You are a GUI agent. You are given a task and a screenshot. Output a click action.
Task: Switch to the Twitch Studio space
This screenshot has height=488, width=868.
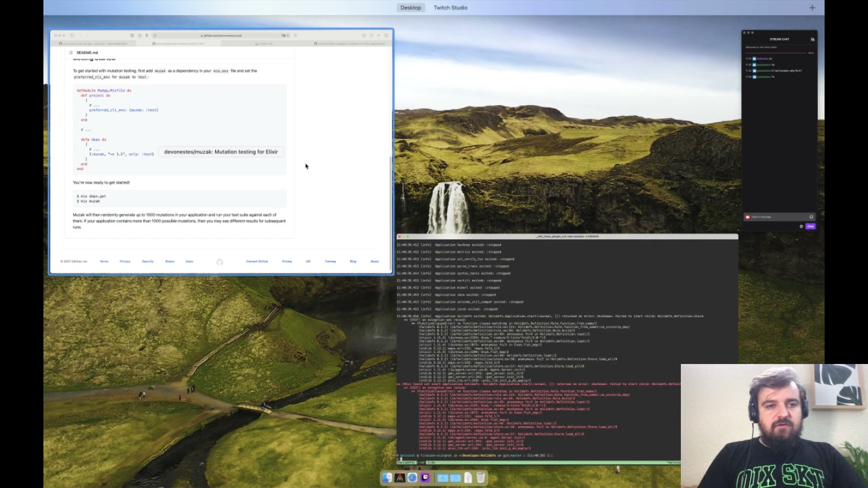[450, 7]
